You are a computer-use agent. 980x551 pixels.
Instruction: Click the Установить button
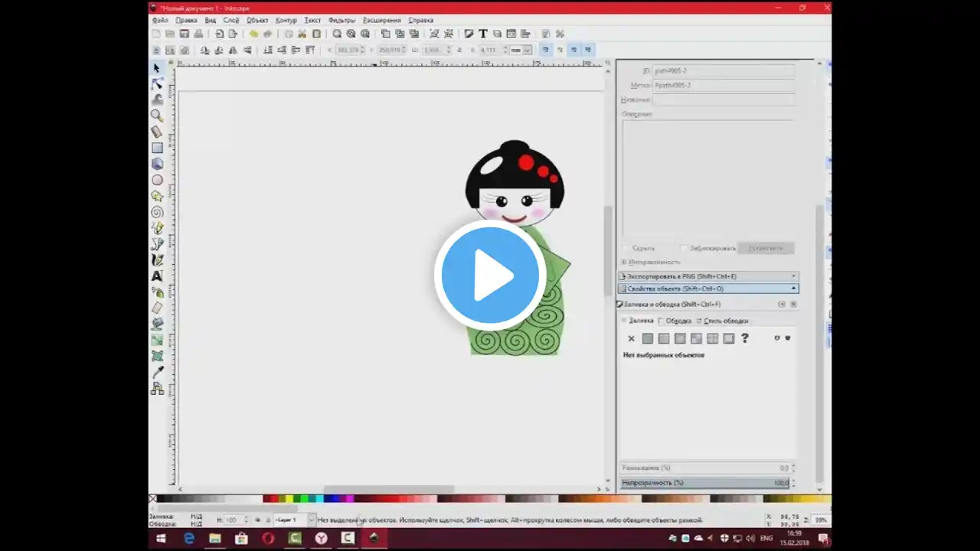pos(766,248)
